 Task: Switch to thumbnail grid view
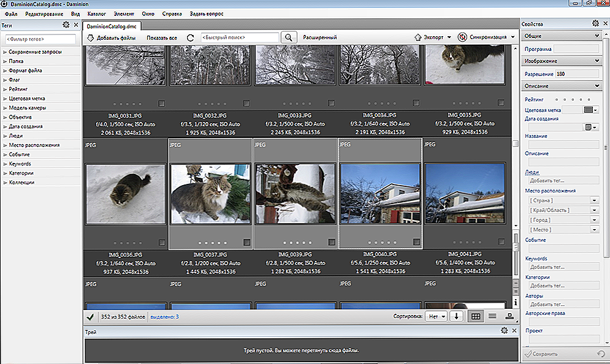tap(475, 316)
